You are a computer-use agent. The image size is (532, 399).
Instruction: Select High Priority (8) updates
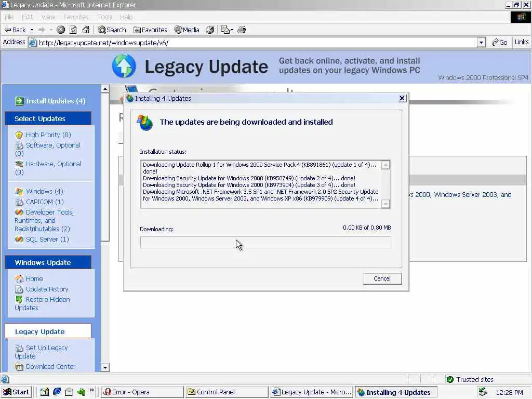pyautogui.click(x=48, y=135)
